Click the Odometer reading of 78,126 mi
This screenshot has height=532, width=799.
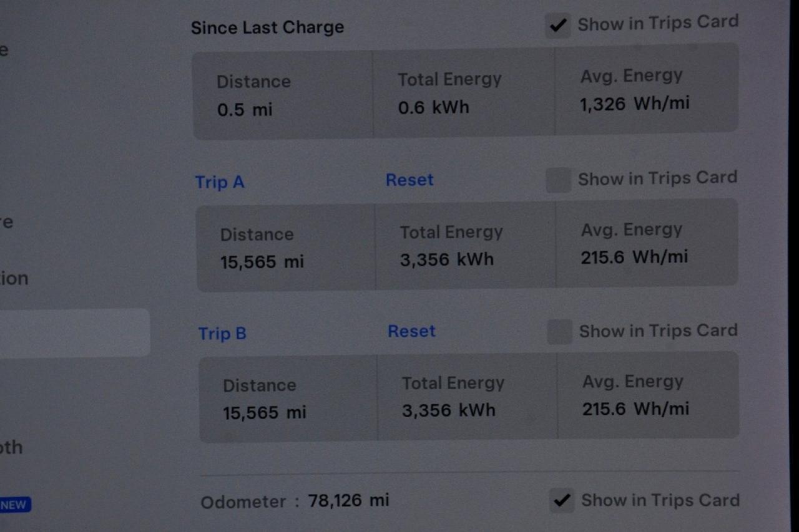click(x=348, y=500)
